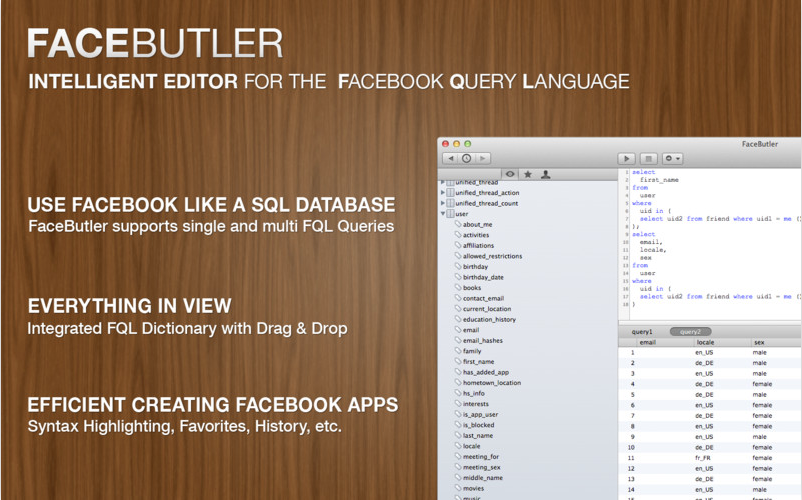Click the tag icon beside education_history
Image resolution: width=802 pixels, height=500 pixels.
[x=458, y=319]
